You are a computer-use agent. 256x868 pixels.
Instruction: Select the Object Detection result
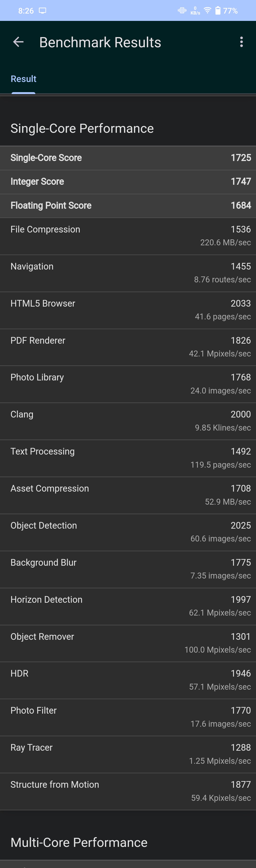click(128, 532)
